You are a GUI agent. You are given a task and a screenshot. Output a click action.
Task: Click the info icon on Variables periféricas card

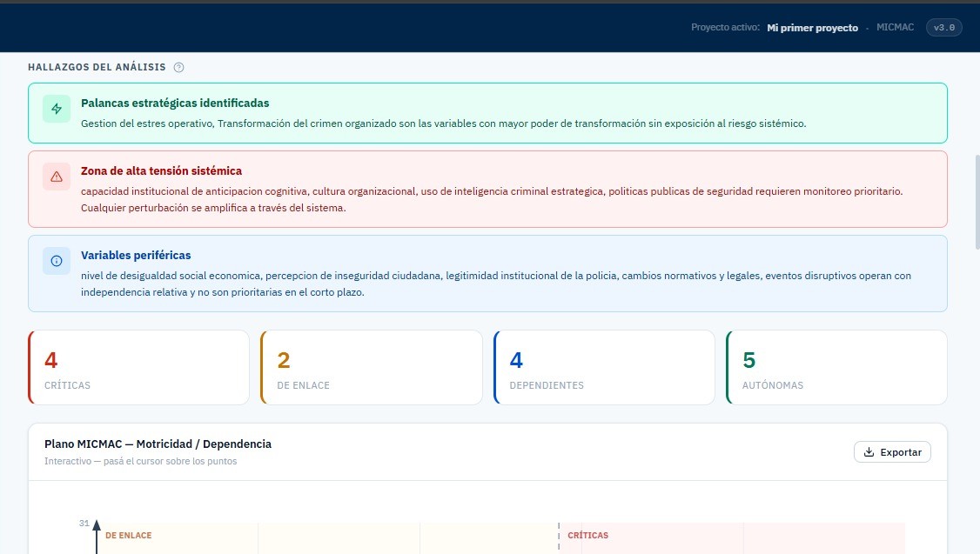(x=56, y=260)
